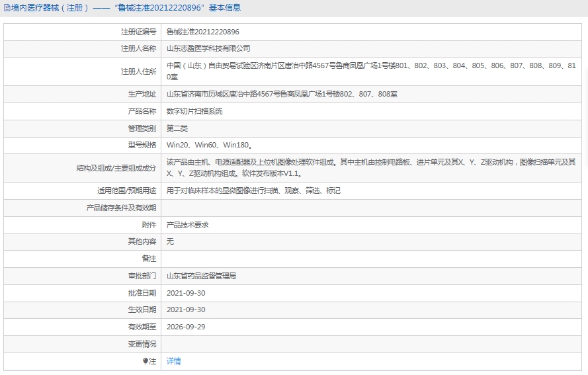The image size is (588, 375).
Task: Click the registrant name 山东志盈医学科技有限公司
Action: pyautogui.click(x=208, y=49)
